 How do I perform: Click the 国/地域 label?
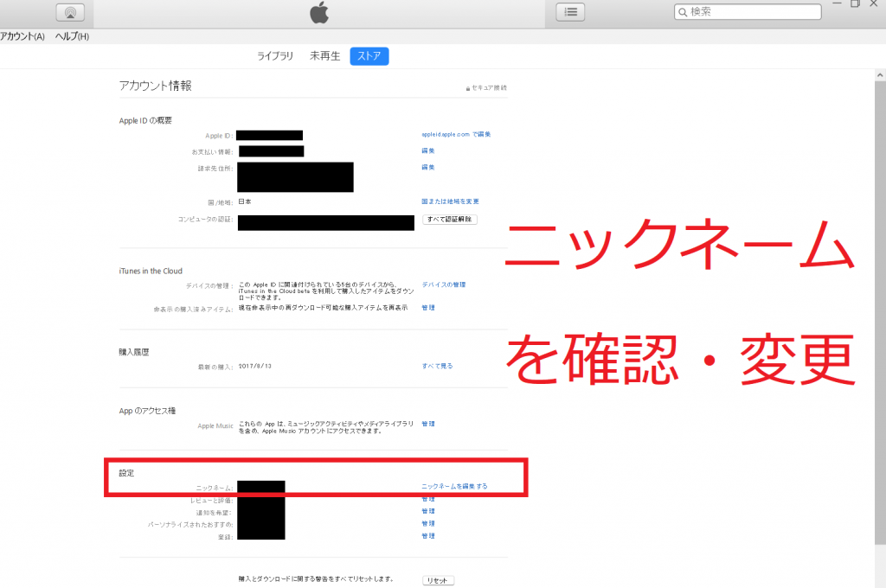(221, 203)
